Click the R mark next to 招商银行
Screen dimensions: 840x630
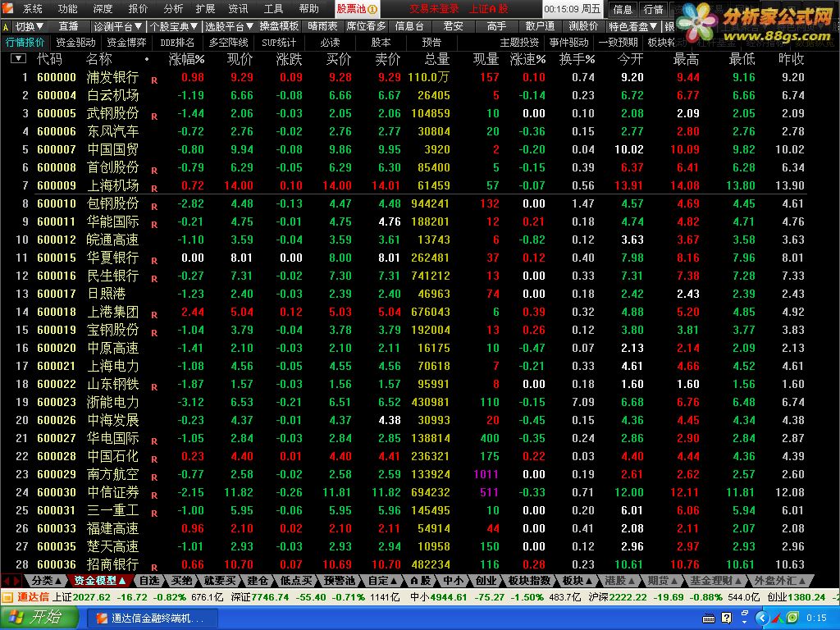(x=154, y=568)
